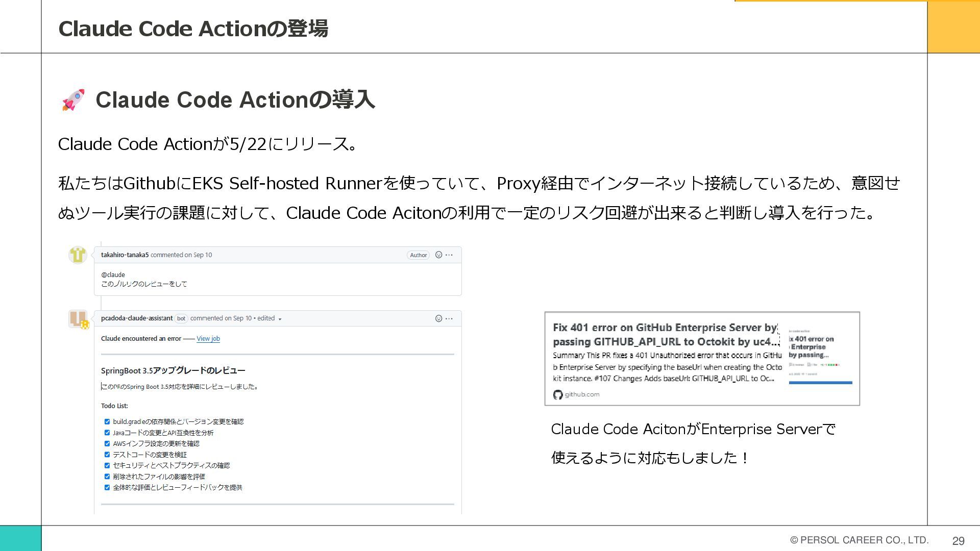Image resolution: width=980 pixels, height=551 pixels.
Task: Open takahiro-tanaka5 username profile link
Action: (x=125, y=255)
